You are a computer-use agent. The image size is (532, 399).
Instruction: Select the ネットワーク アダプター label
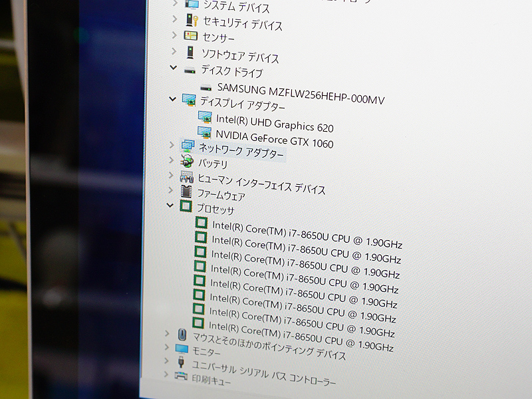click(241, 151)
